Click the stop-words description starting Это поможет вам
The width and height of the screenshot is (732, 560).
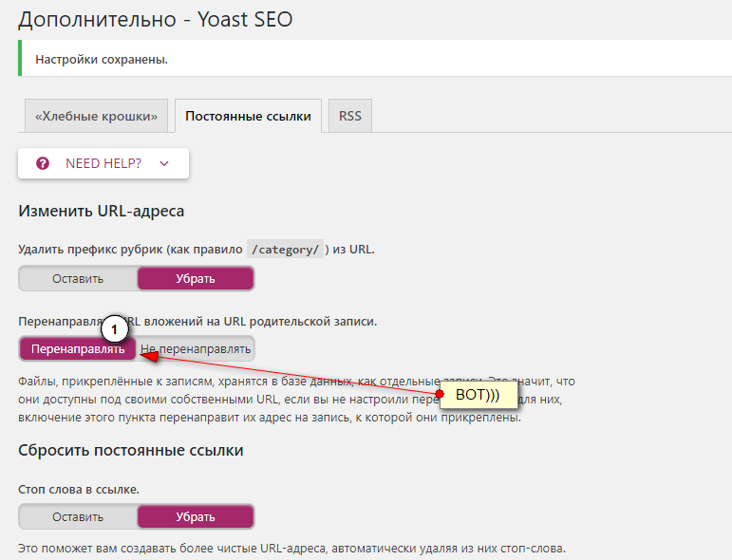(291, 549)
